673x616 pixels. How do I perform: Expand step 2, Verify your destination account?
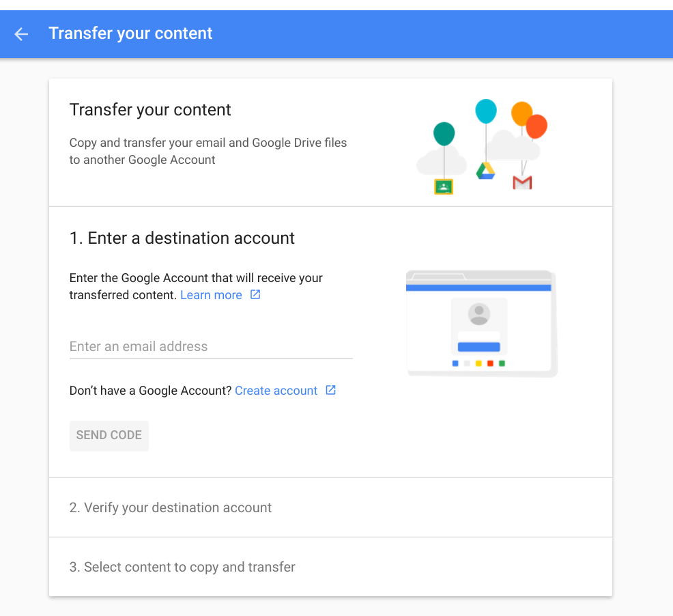pos(170,507)
